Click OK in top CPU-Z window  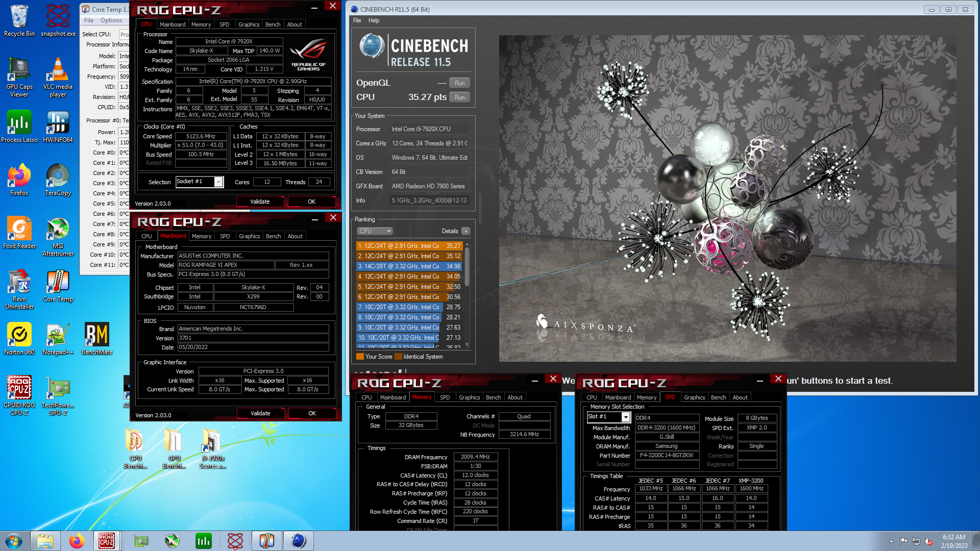coord(311,202)
